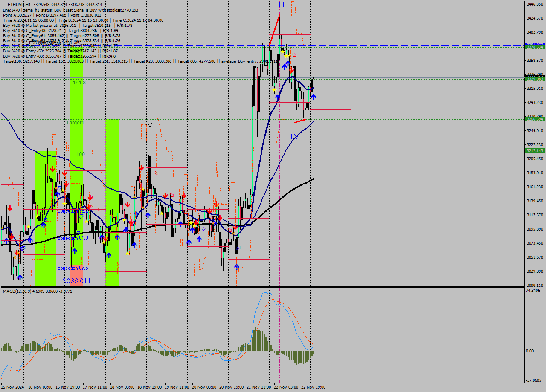Click the '22 Nov 03:00' timestamp on the time axis
Viewport: 546px width, 392px height.
pyautogui.click(x=286, y=387)
